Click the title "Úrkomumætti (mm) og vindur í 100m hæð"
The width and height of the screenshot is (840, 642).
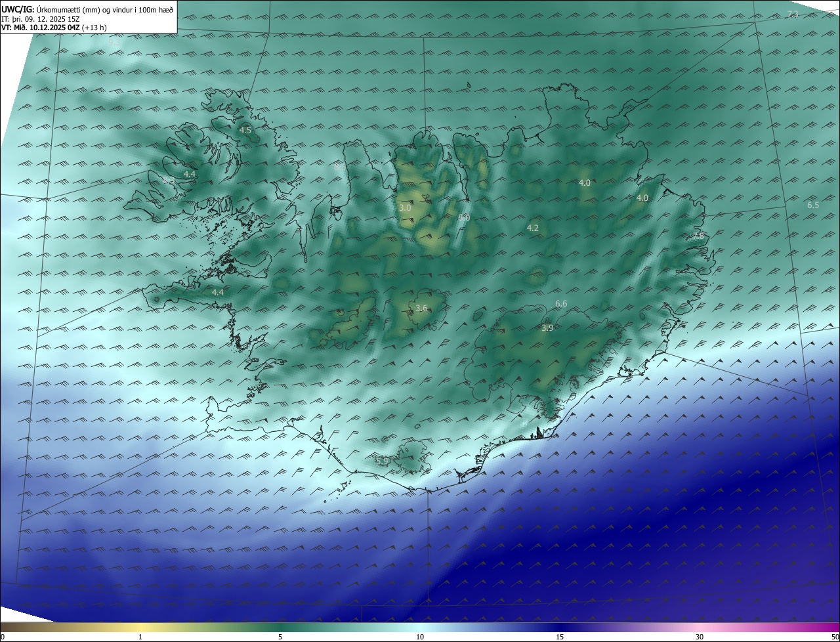pyautogui.click(x=104, y=9)
